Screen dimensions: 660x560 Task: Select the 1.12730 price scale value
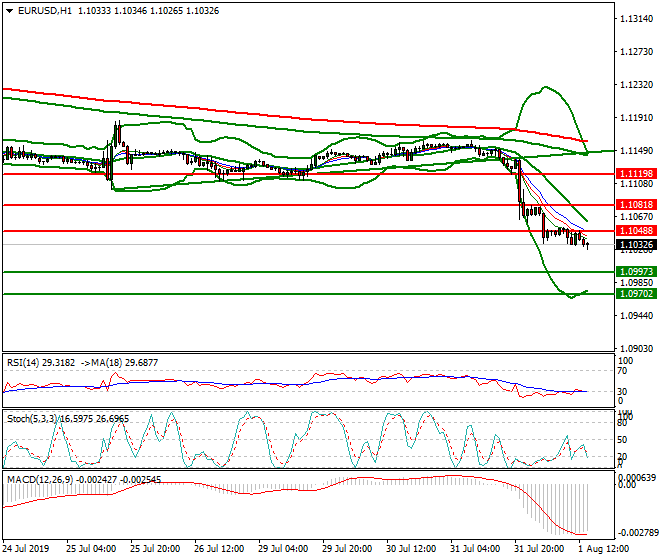click(636, 52)
